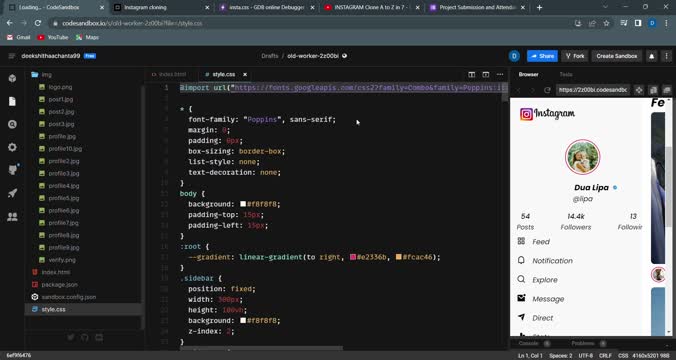Switch to the Tests tab in preview

[566, 74]
